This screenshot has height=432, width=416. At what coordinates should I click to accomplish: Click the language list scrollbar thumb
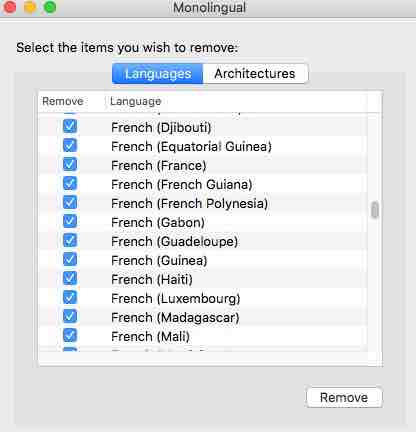click(x=375, y=210)
